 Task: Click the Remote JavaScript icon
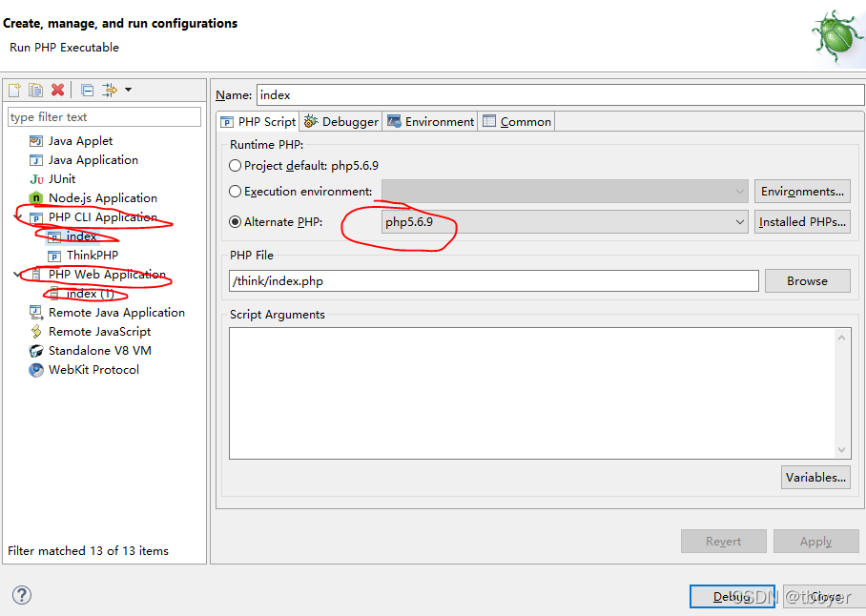[x=36, y=331]
